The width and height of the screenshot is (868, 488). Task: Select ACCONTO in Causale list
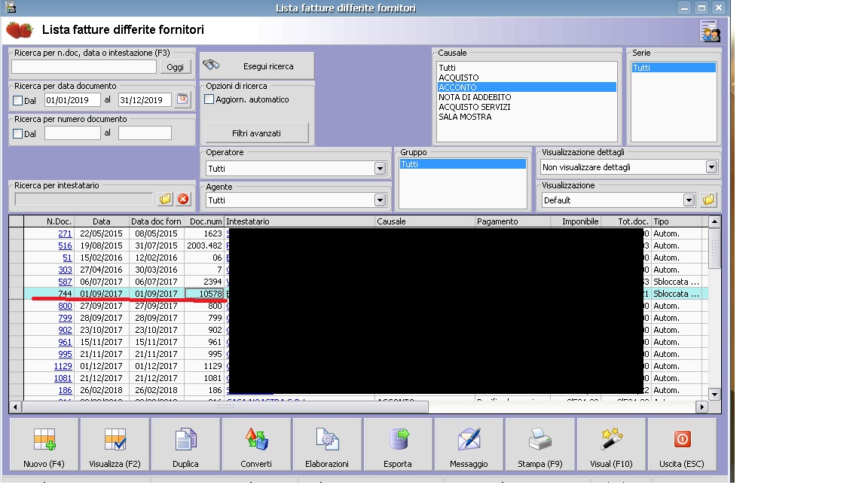point(527,87)
